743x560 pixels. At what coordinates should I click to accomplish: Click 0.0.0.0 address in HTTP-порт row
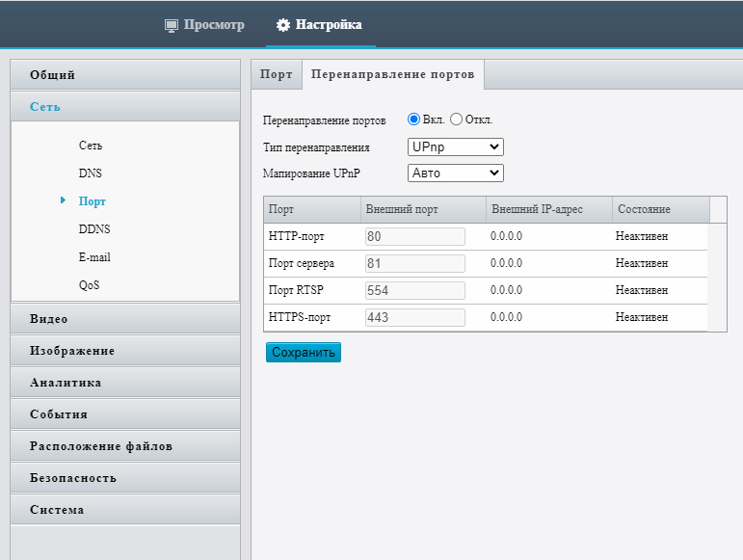506,236
